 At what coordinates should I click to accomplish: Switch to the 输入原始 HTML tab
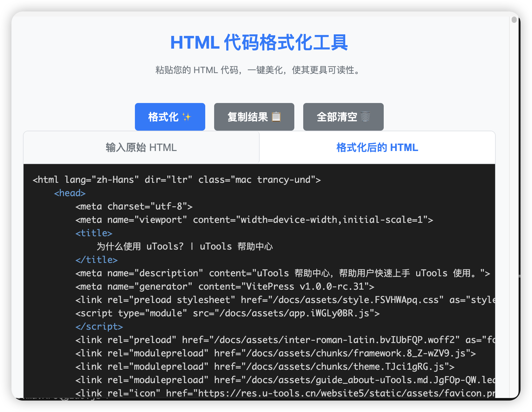[141, 148]
